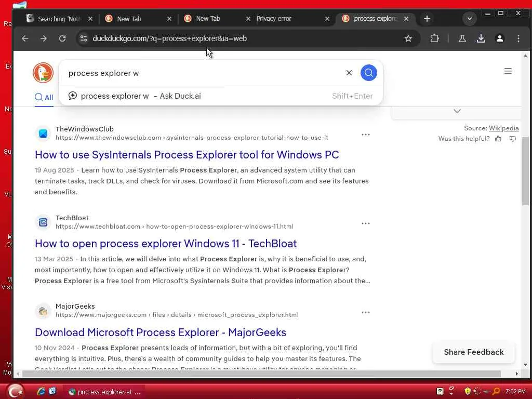The width and height of the screenshot is (532, 399).
Task: Switch to the first New Tab
Action: click(x=129, y=19)
